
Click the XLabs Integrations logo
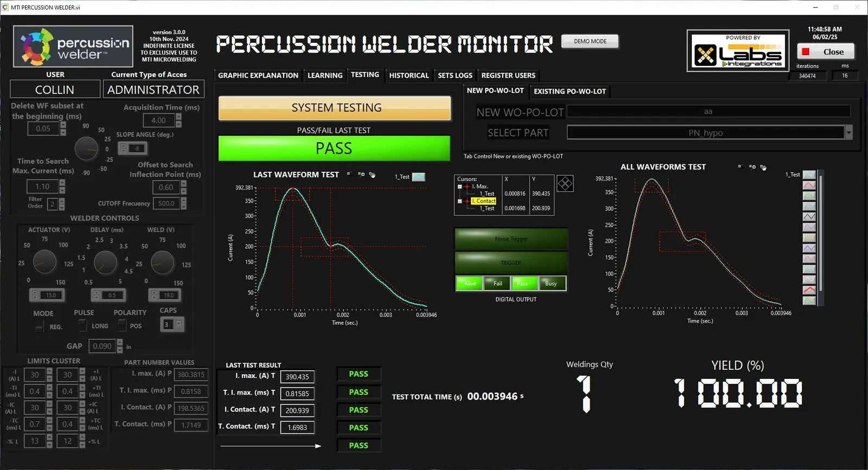[738, 51]
